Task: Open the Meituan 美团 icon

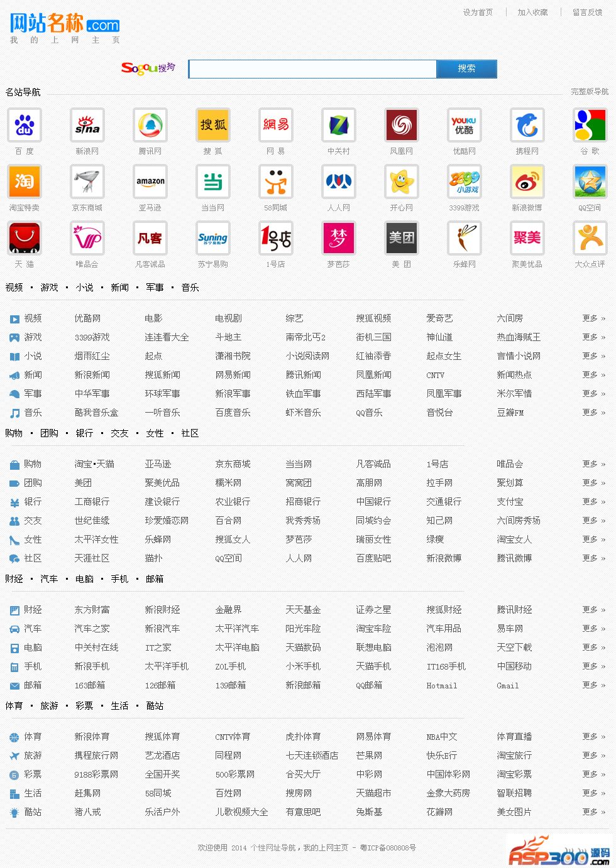Action: pyautogui.click(x=402, y=238)
